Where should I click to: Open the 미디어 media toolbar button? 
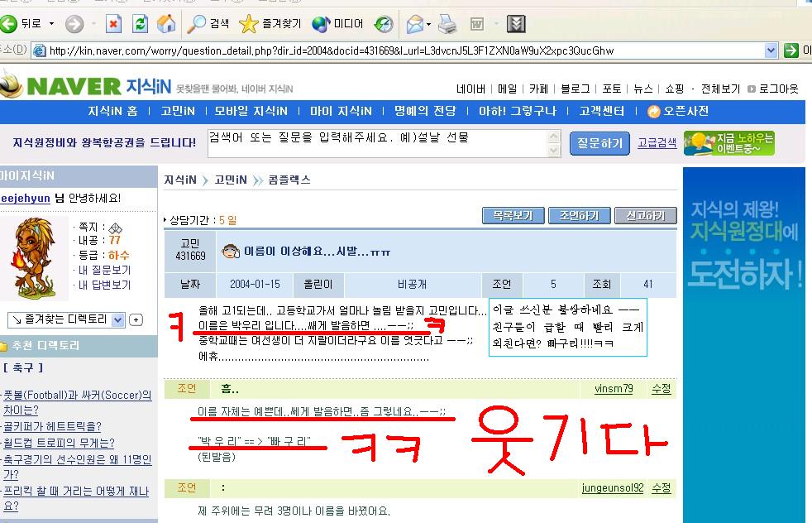coord(337,23)
